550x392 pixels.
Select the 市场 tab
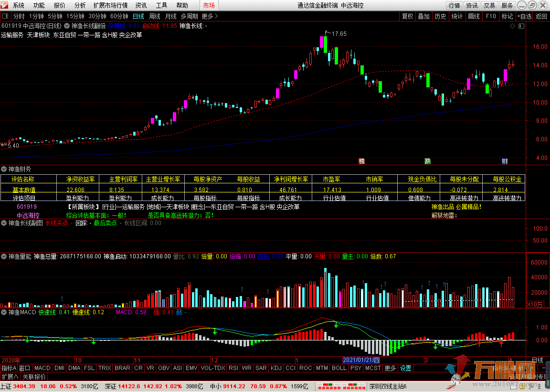pos(209,5)
